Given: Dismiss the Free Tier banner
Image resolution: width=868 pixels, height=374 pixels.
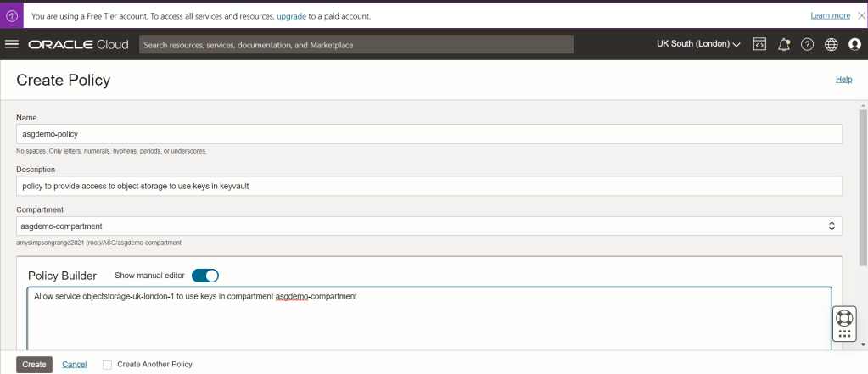Looking at the screenshot, I should [860, 15].
